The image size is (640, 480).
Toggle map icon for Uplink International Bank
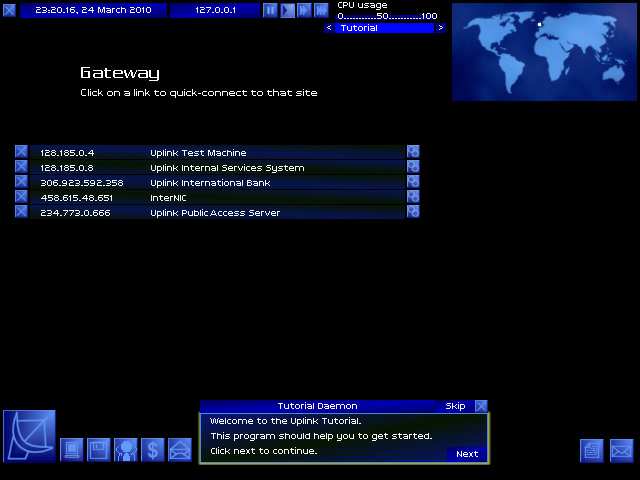point(413,182)
